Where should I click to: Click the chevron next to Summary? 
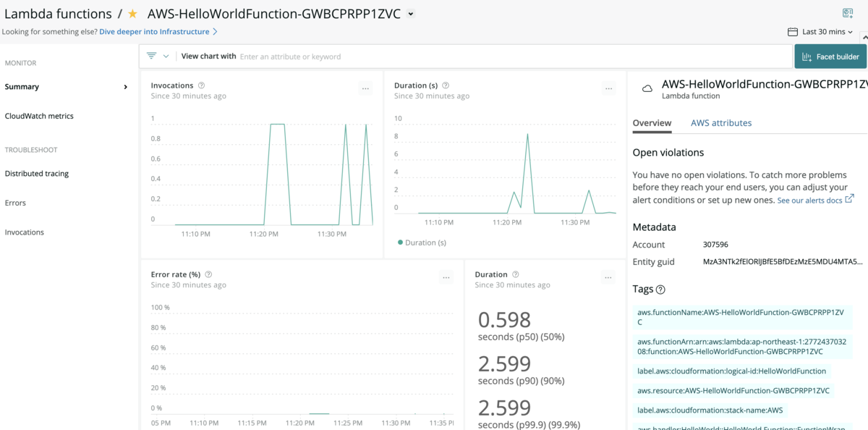(x=126, y=87)
